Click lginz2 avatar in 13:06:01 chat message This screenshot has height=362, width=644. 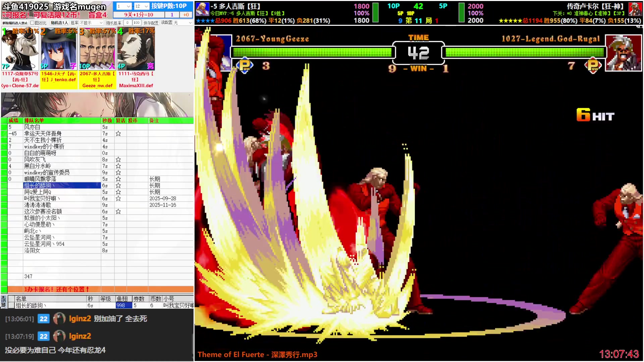(59, 319)
